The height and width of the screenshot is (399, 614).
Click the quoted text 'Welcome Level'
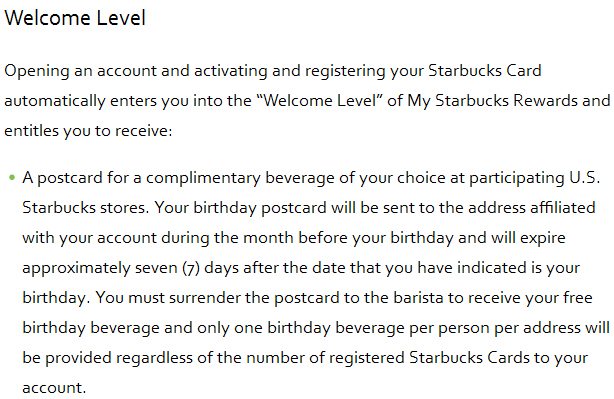click(x=320, y=100)
